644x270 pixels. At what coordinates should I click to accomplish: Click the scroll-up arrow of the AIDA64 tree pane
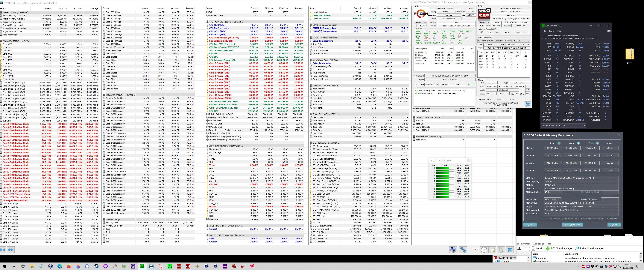[528, 258]
